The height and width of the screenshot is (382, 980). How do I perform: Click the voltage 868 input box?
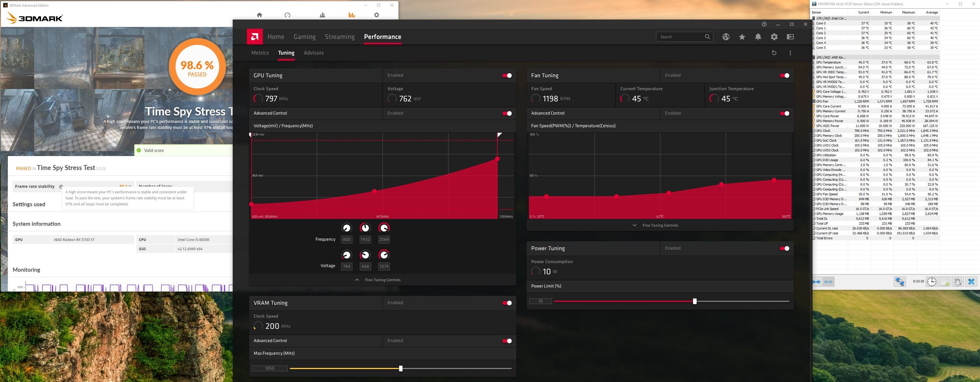[x=365, y=267]
